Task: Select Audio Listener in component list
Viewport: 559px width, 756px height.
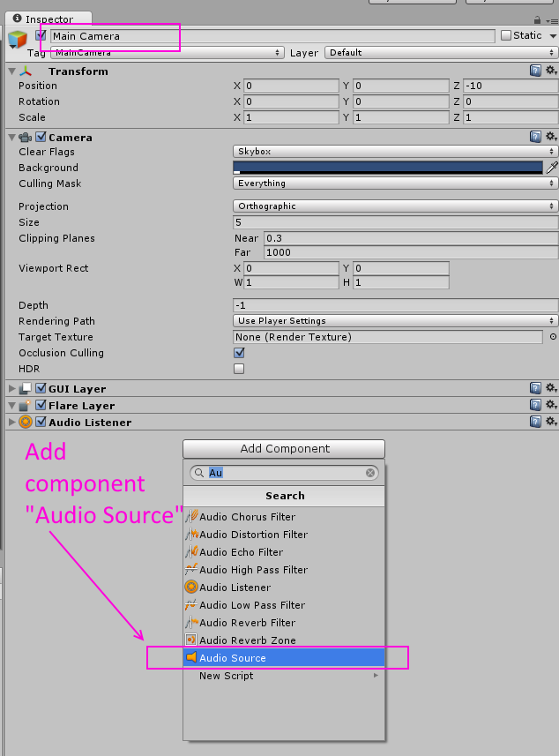Action: (284, 588)
